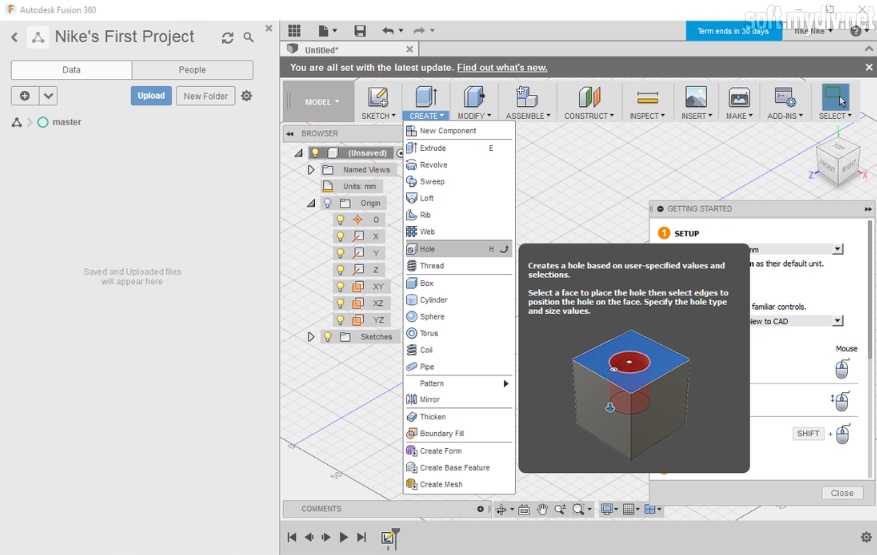This screenshot has width=877, height=555.
Task: Click the Insert image icon
Action: pyautogui.click(x=695, y=97)
